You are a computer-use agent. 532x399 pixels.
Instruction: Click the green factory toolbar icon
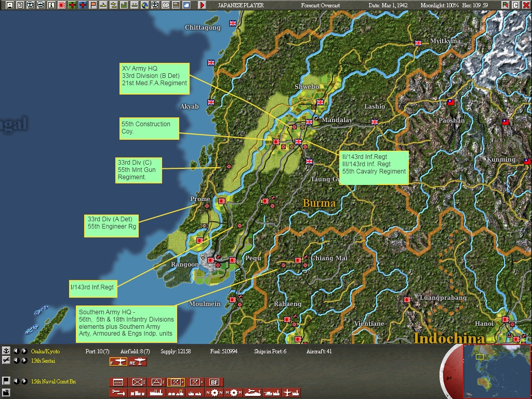click(x=124, y=5)
